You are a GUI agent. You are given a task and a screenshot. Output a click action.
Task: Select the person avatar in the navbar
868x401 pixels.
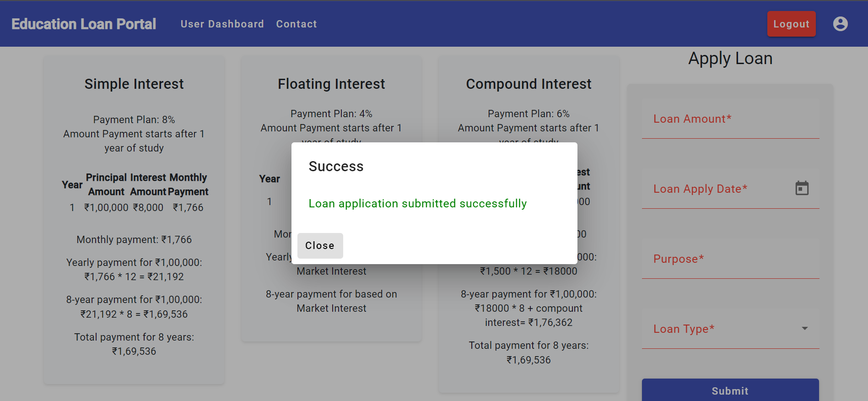pyautogui.click(x=841, y=23)
